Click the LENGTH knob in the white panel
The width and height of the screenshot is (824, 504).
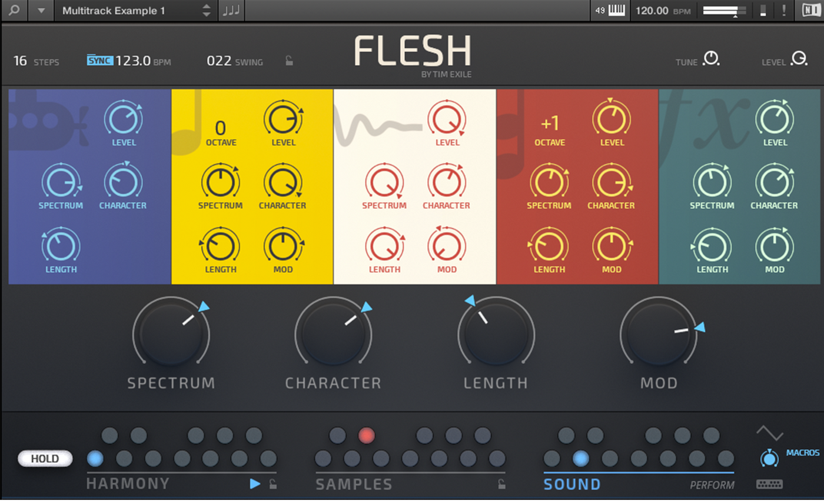coord(384,246)
